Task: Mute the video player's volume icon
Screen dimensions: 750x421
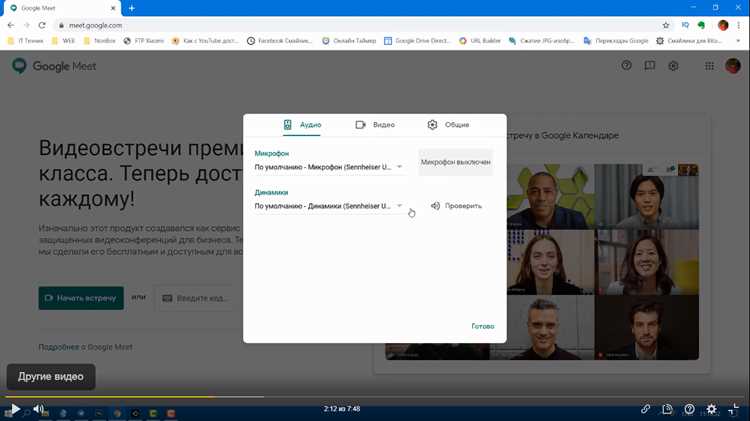Action: (x=38, y=409)
